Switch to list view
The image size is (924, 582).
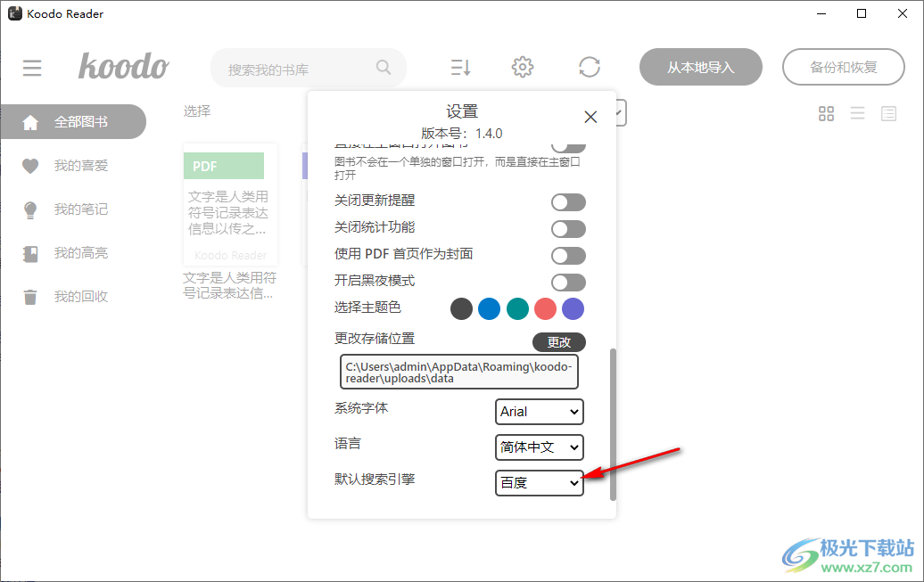[x=857, y=114]
